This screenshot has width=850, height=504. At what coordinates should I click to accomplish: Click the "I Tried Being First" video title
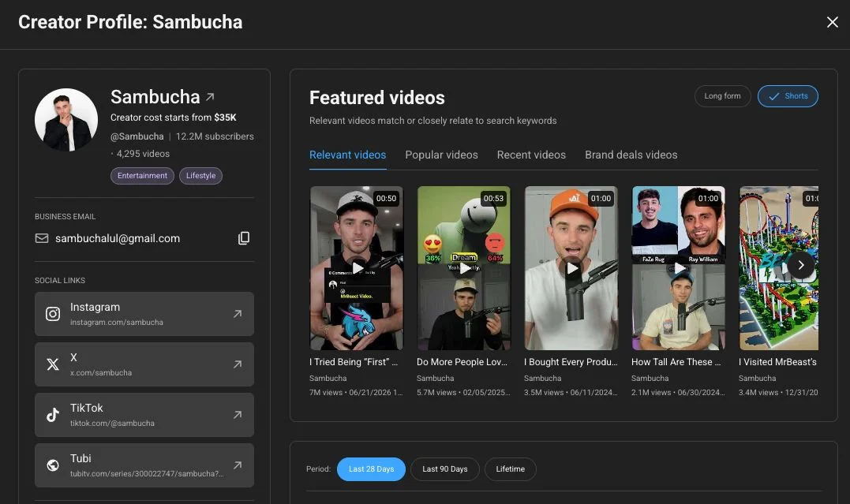click(x=354, y=362)
